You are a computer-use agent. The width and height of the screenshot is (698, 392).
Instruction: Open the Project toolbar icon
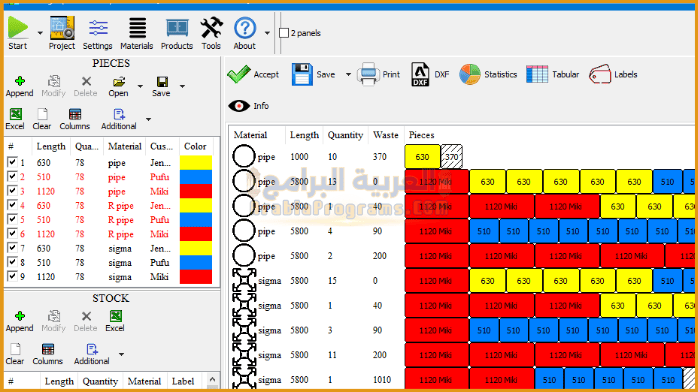(62, 28)
